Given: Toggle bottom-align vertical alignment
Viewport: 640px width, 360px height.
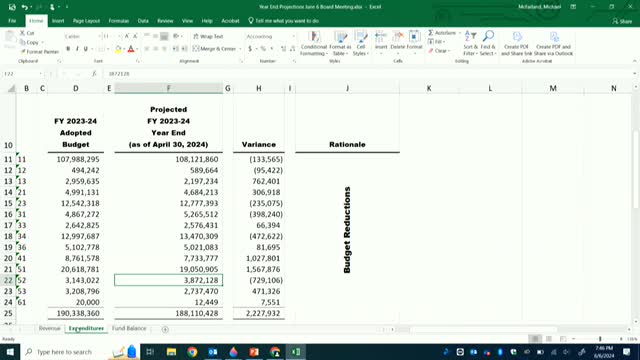Looking at the screenshot, I should (x=164, y=36).
